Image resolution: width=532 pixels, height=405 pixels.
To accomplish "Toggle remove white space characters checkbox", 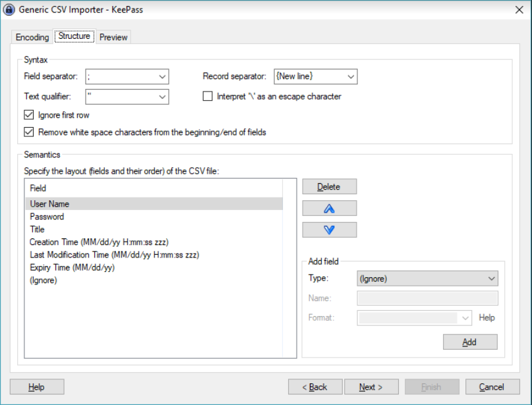I will click(x=29, y=132).
